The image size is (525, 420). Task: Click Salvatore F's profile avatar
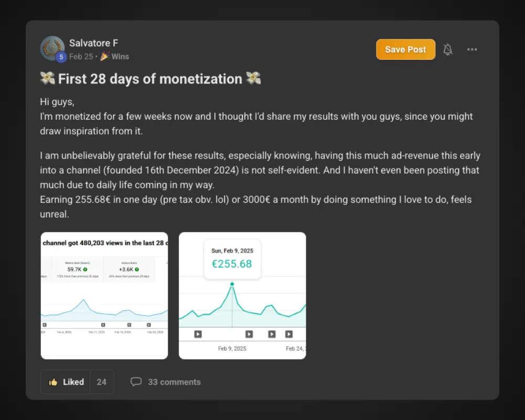tap(52, 48)
